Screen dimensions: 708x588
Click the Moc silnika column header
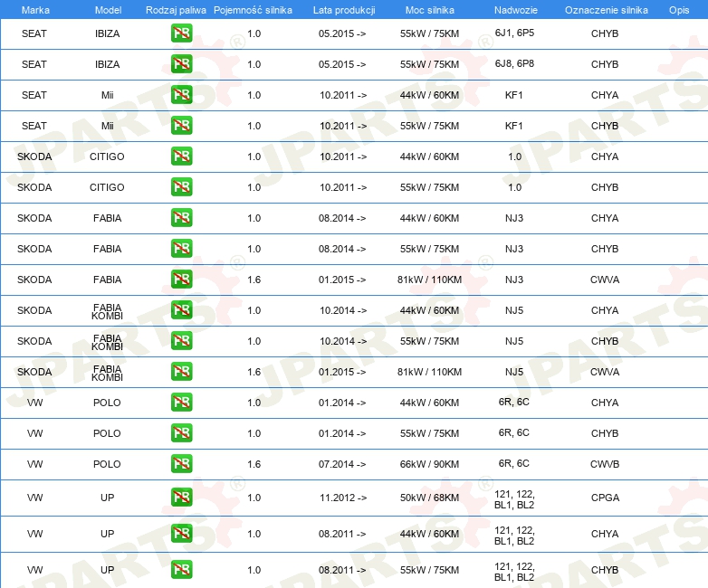pyautogui.click(x=430, y=10)
